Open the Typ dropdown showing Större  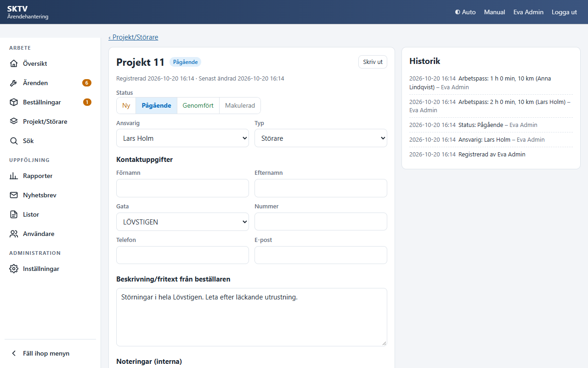(321, 138)
